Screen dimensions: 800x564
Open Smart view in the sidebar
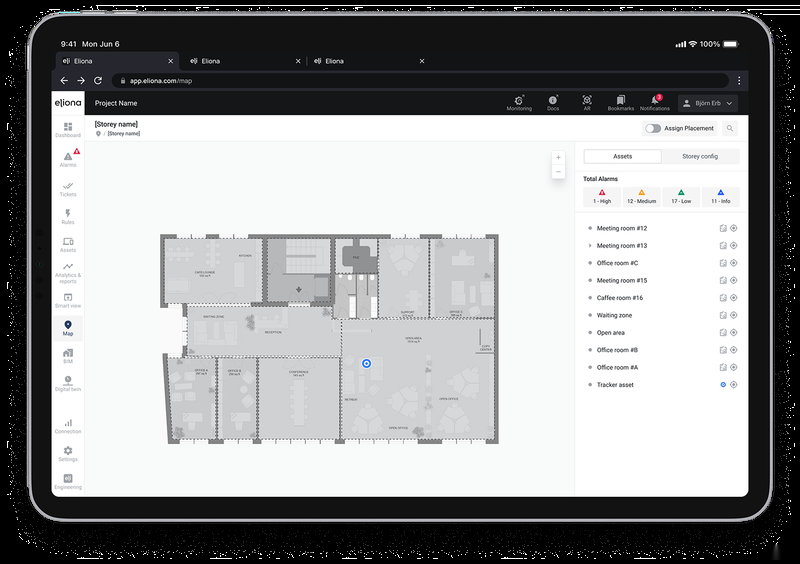tap(68, 301)
